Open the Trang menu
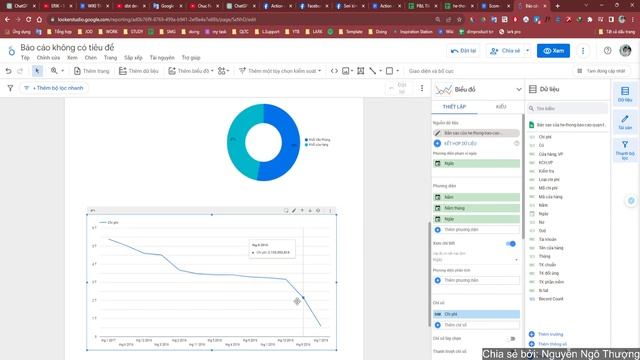 tap(110, 58)
